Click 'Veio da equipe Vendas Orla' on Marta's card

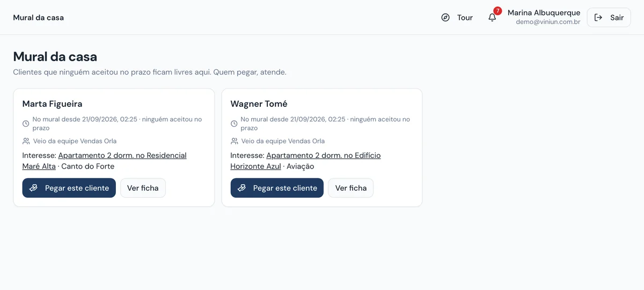75,141
